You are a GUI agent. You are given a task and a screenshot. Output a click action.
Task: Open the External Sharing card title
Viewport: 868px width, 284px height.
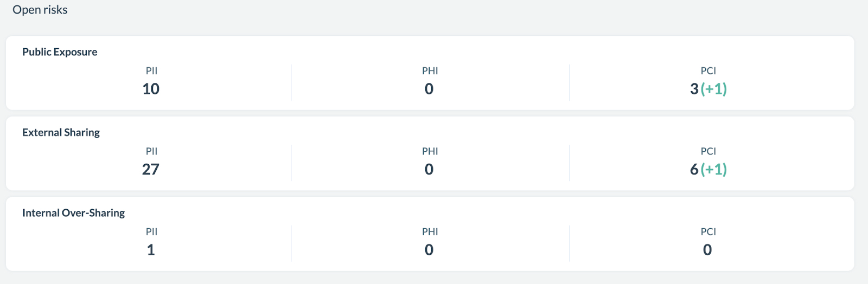61,132
